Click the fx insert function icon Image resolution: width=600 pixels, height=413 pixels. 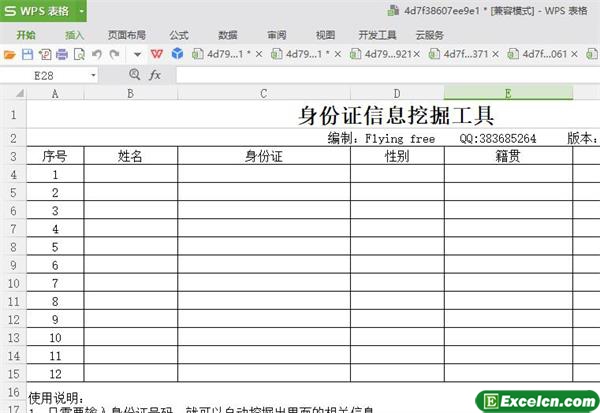(x=155, y=75)
